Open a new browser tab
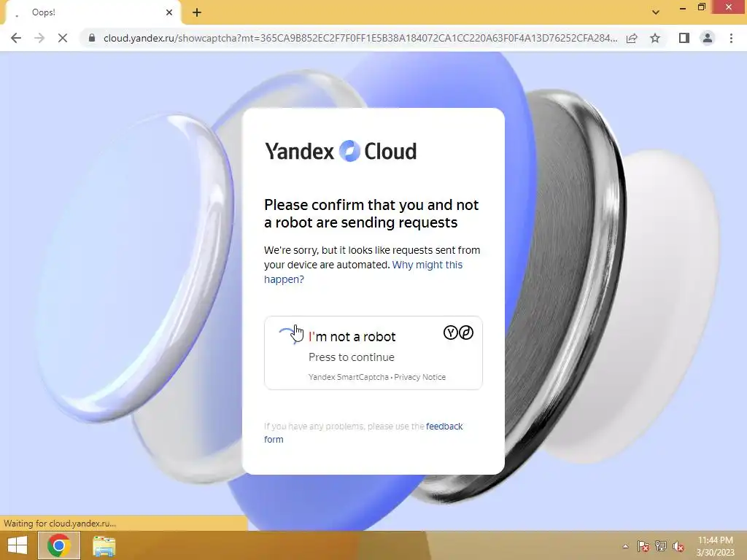The image size is (747, 560). coord(197,13)
